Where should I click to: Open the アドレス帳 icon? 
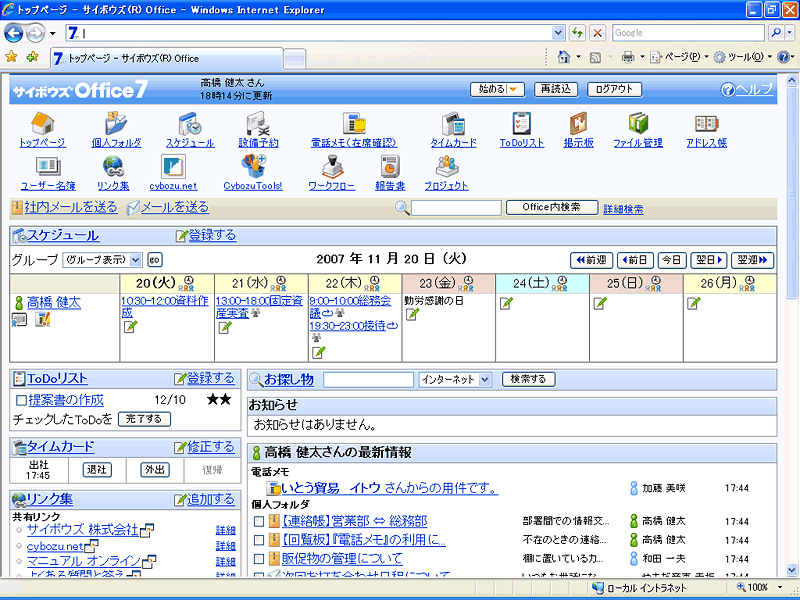[707, 123]
